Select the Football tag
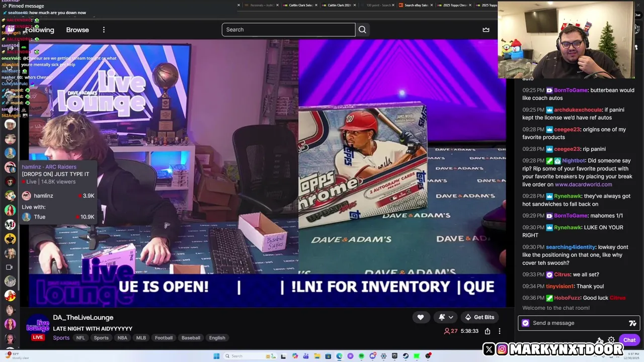Image resolution: width=644 pixels, height=362 pixels. [164, 338]
